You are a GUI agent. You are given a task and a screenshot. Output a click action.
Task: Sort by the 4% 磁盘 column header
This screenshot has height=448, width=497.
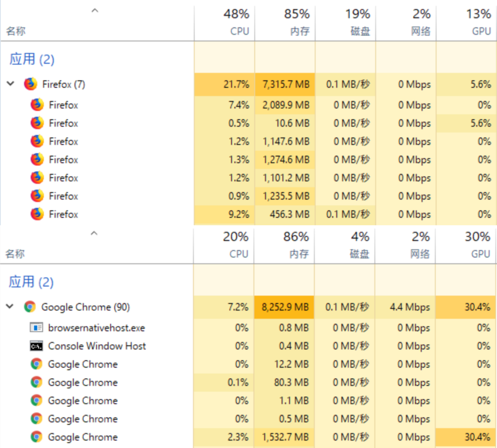coord(345,245)
